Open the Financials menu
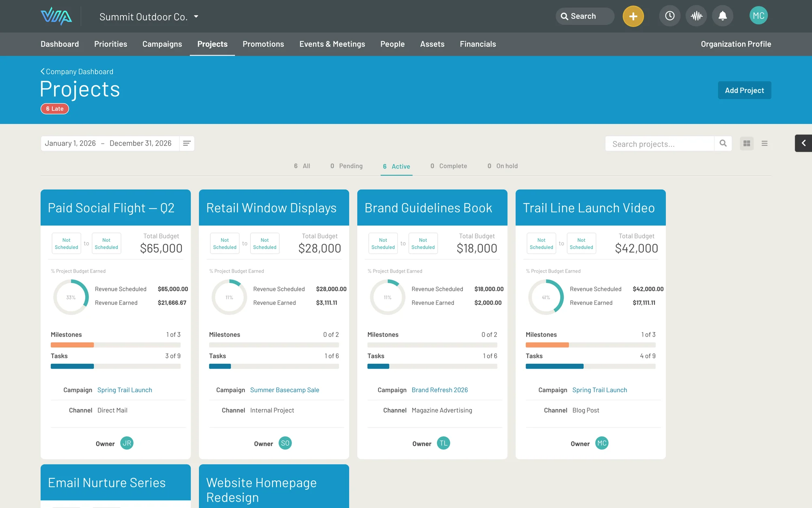Screen dimensions: 812x508 [478, 44]
